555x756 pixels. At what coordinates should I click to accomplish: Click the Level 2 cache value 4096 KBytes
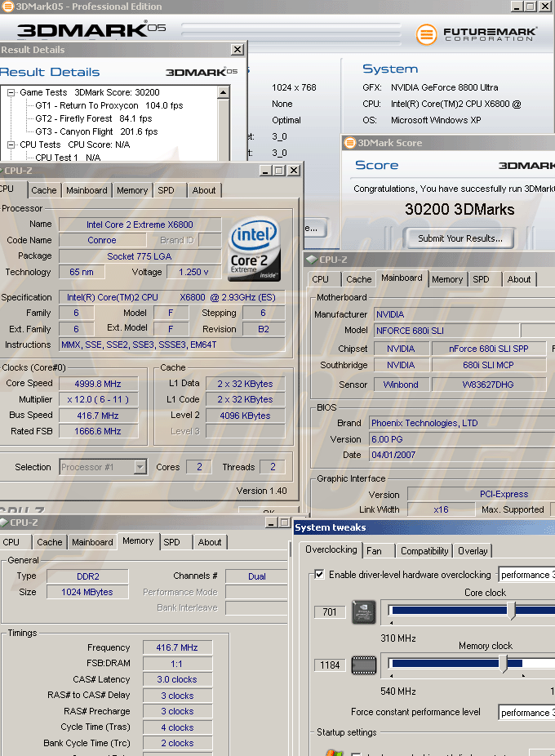pos(246,416)
